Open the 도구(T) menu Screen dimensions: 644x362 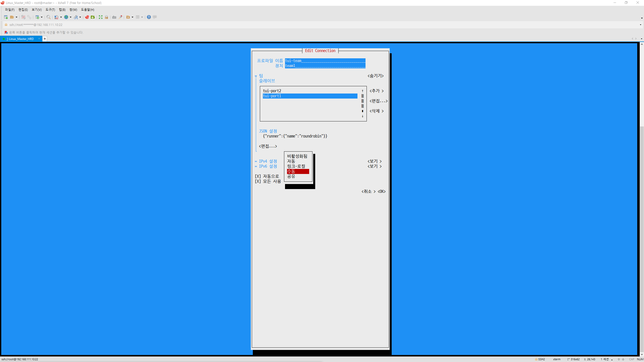50,10
